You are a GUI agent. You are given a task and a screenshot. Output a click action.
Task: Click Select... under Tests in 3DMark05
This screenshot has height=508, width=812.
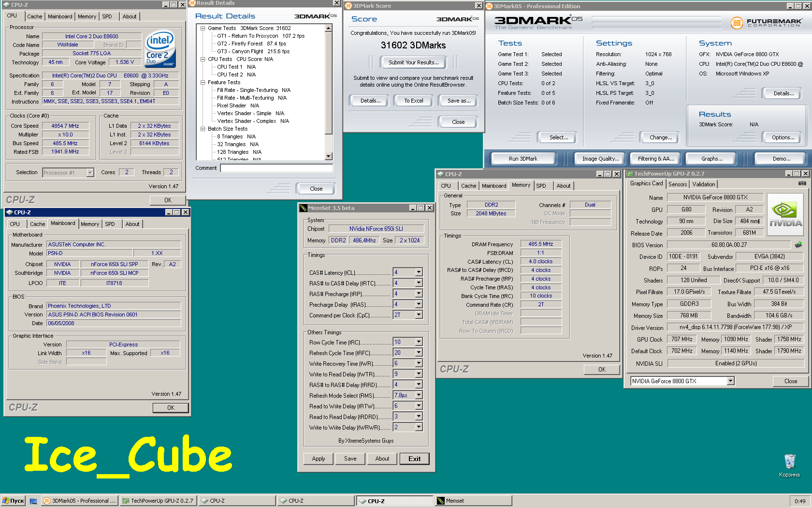(x=559, y=137)
